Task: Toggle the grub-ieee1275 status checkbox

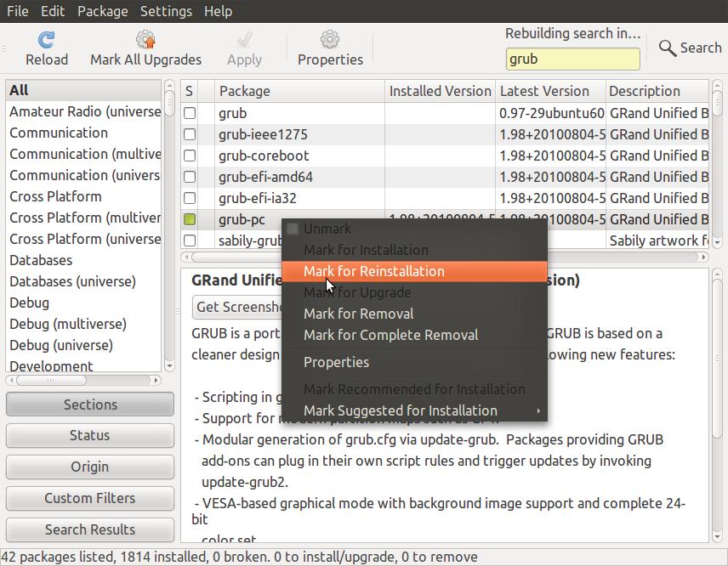Action: (x=190, y=134)
